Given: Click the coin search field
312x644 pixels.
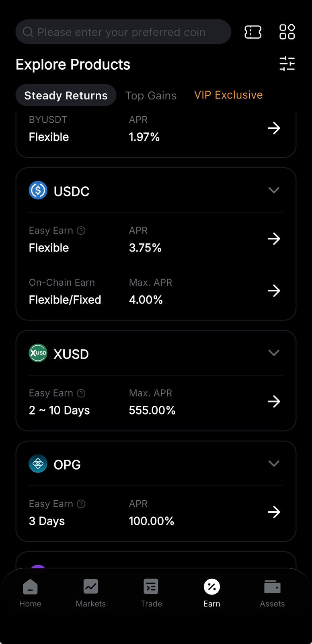Looking at the screenshot, I should (123, 32).
